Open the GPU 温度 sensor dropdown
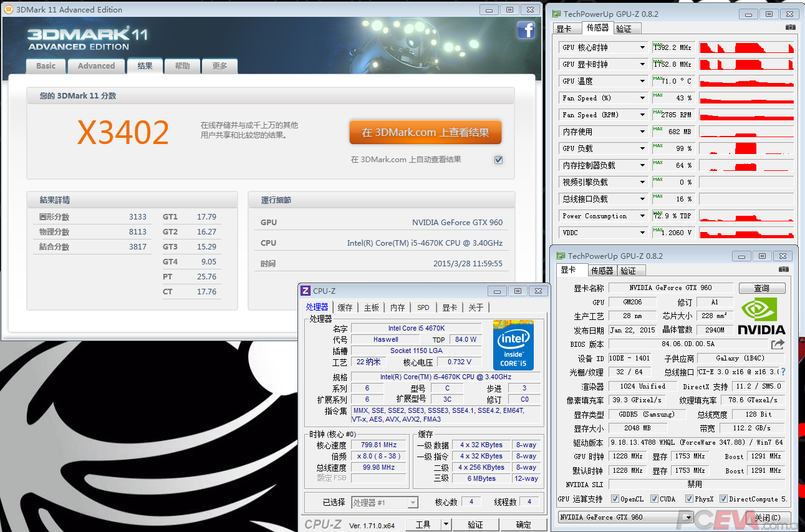The height and width of the screenshot is (532, 805). 642,81
